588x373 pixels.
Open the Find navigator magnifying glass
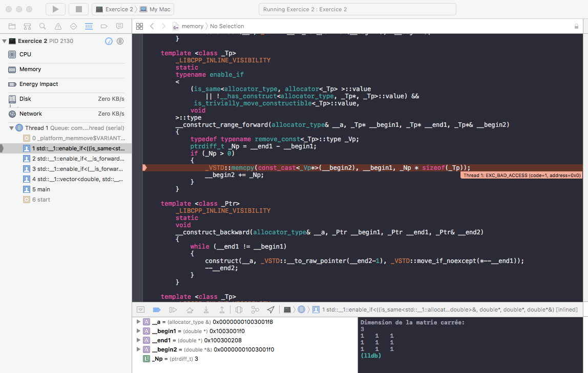click(42, 26)
